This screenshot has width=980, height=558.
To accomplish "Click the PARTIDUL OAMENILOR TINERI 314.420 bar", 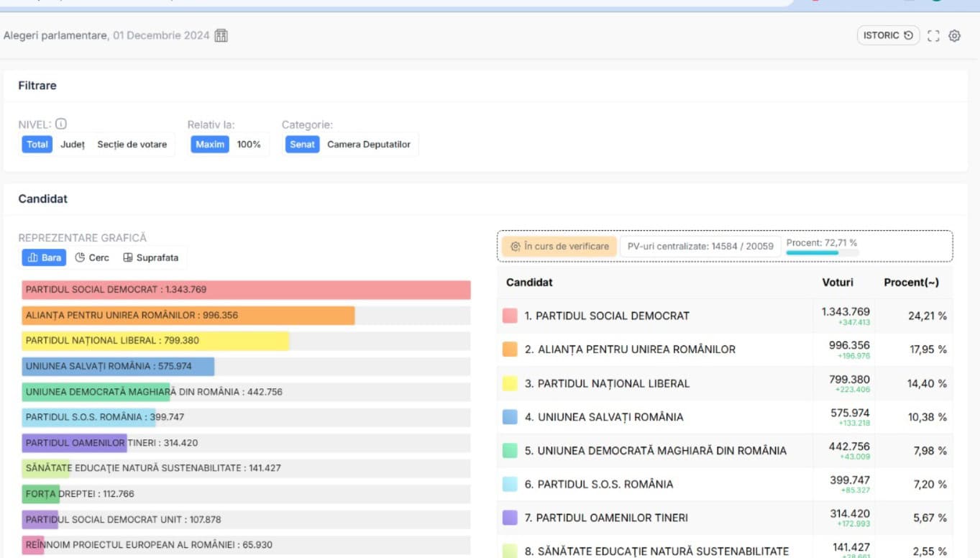I will pyautogui.click(x=246, y=443).
